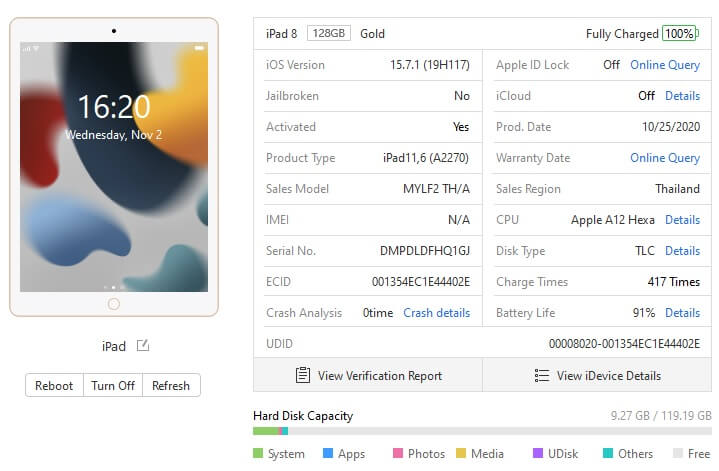View iCloud Details link

point(682,96)
